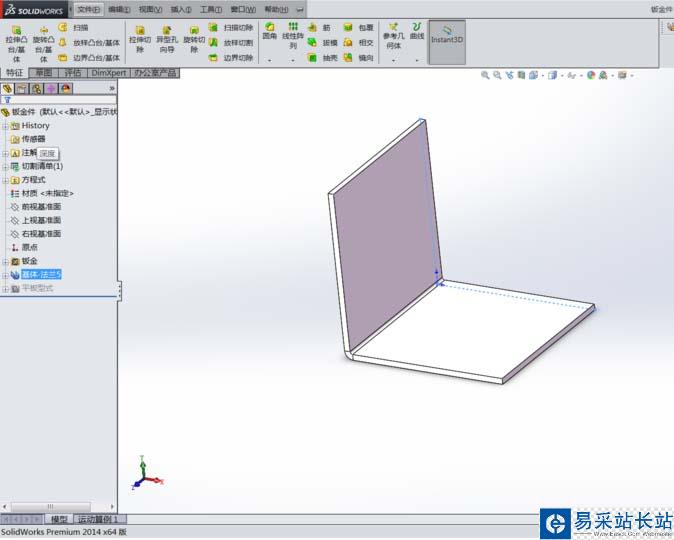Viewport: 674px width, 540px height.
Task: Choose the Boundary Boss/Base (边界凸台/基体) command
Action: pos(89,58)
